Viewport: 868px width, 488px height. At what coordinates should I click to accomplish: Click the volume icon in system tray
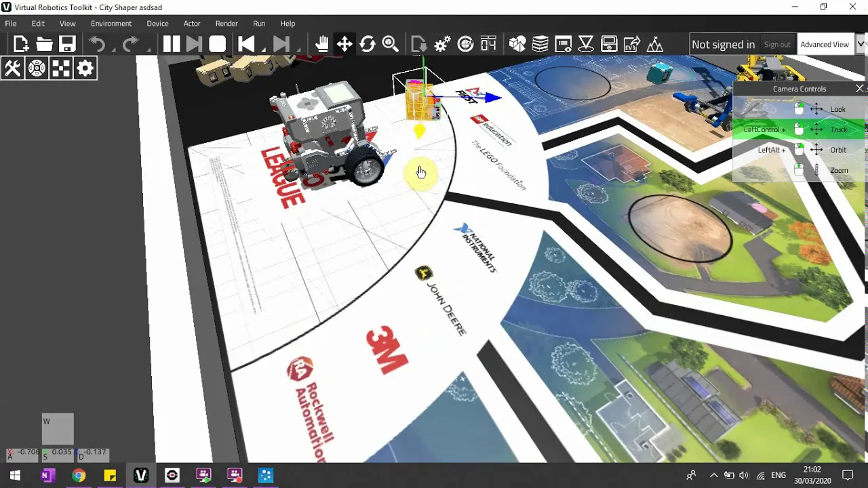tap(744, 475)
